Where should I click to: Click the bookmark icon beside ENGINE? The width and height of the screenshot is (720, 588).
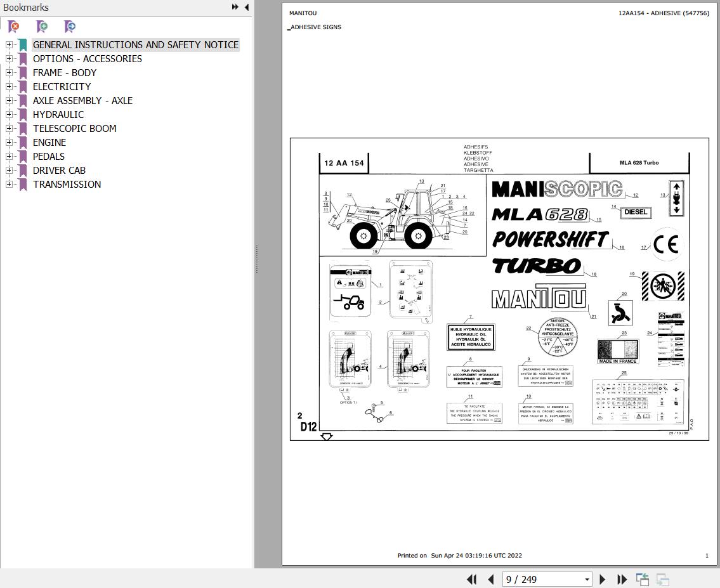click(x=22, y=143)
